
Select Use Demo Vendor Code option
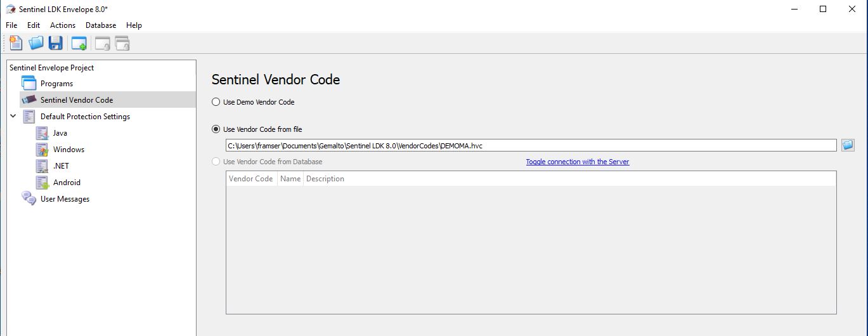pyautogui.click(x=253, y=102)
